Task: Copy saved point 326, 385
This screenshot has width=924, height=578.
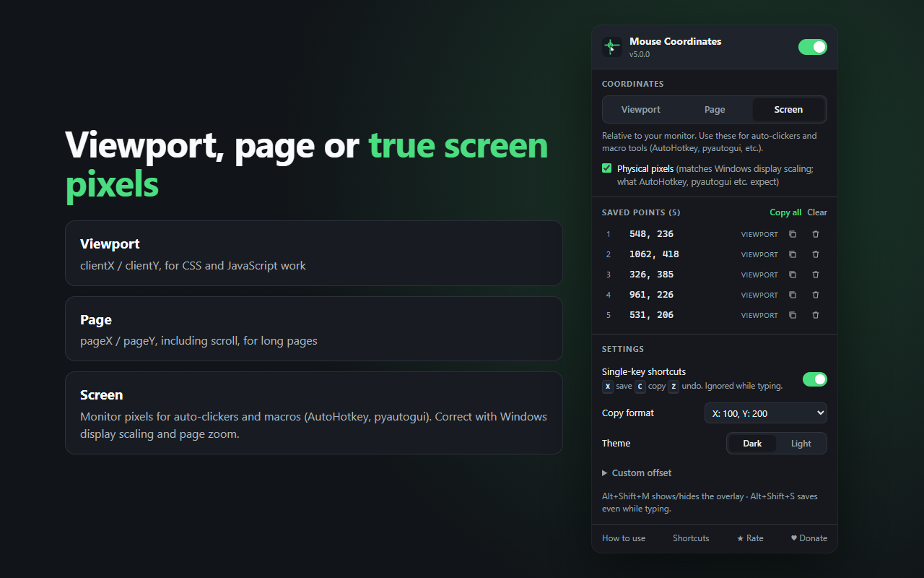Action: click(793, 275)
